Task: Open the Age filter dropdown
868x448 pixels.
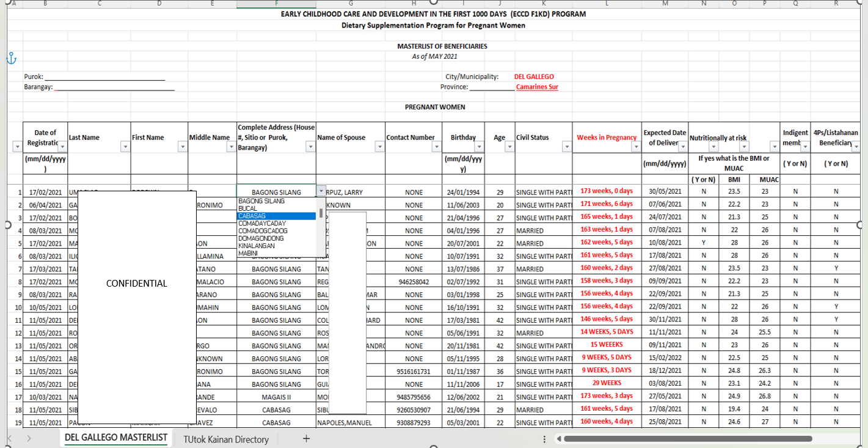Action: pyautogui.click(x=509, y=147)
